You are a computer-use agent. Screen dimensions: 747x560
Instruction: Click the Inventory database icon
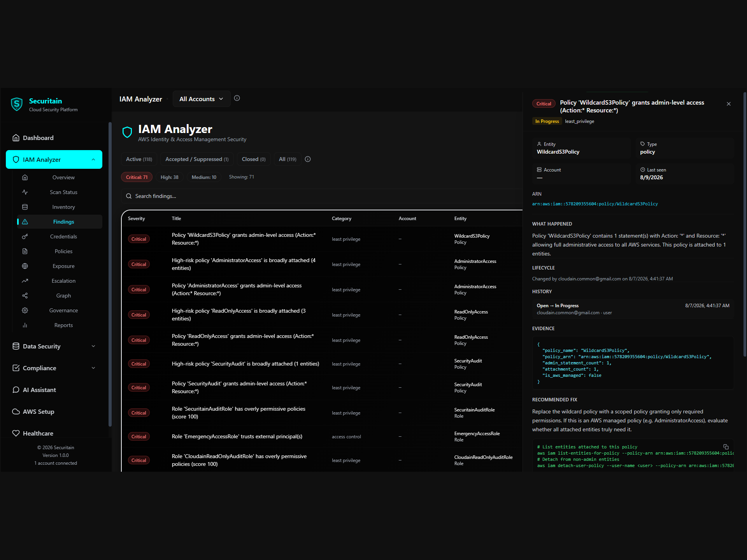(x=25, y=207)
